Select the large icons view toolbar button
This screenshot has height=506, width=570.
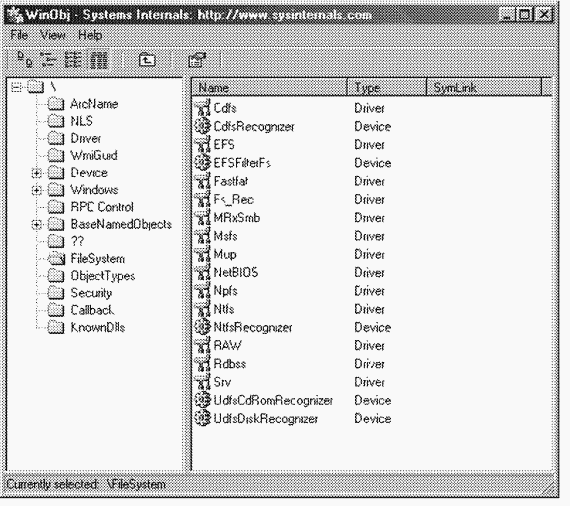click(25, 60)
